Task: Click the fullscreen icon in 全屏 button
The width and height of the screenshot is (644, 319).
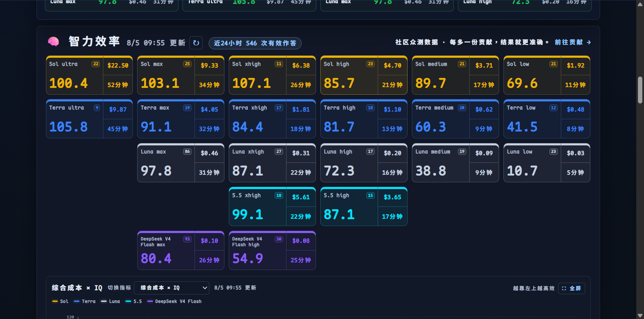Action: click(564, 288)
